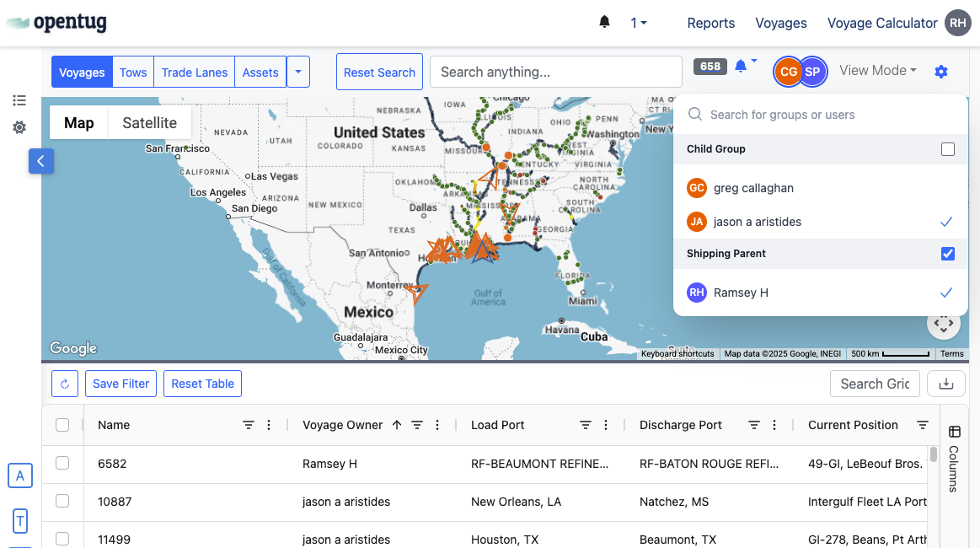980x548 pixels.
Task: Click the notification bell in top bar
Action: [604, 23]
